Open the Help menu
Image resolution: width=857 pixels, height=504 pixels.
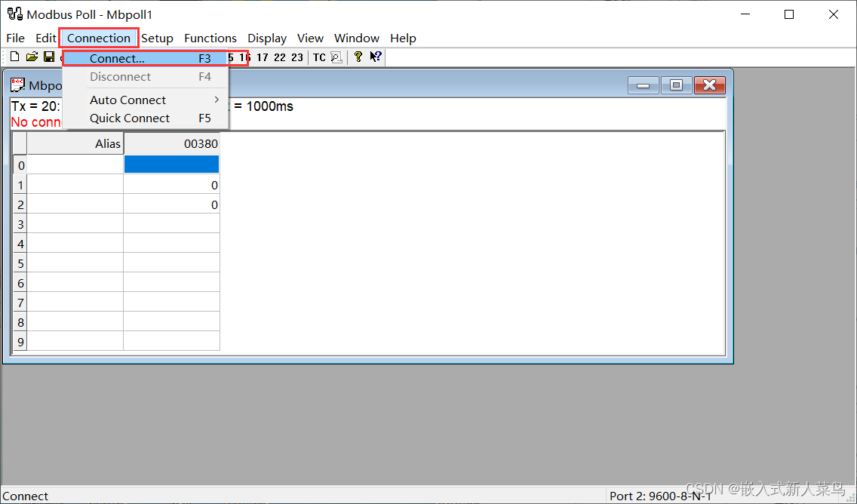404,38
